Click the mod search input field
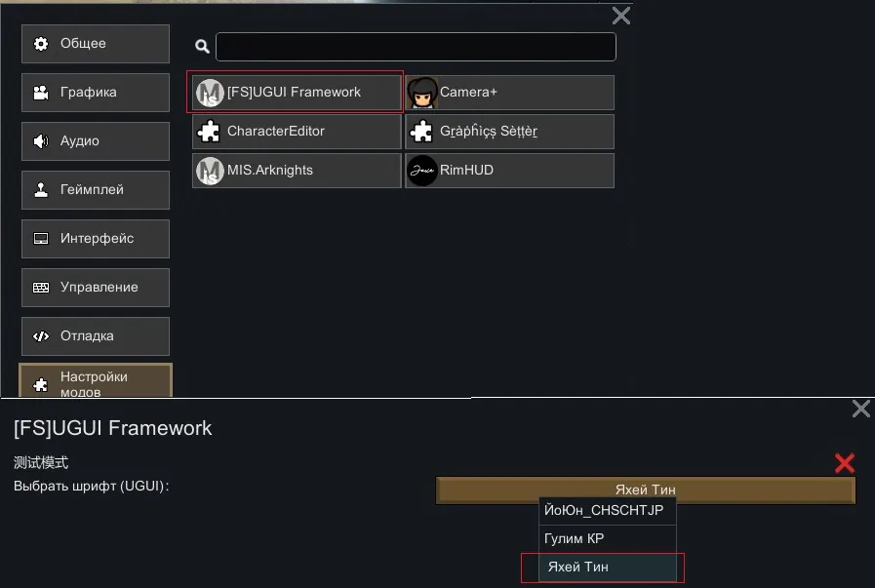This screenshot has height=588, width=875. [416, 47]
